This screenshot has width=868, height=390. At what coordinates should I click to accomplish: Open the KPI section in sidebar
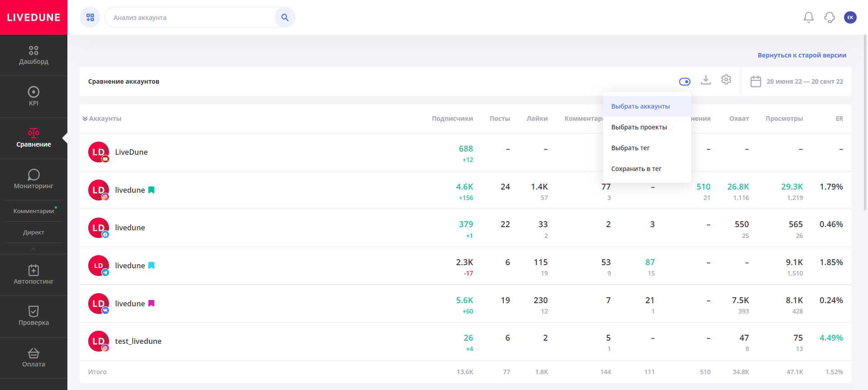(x=33, y=96)
